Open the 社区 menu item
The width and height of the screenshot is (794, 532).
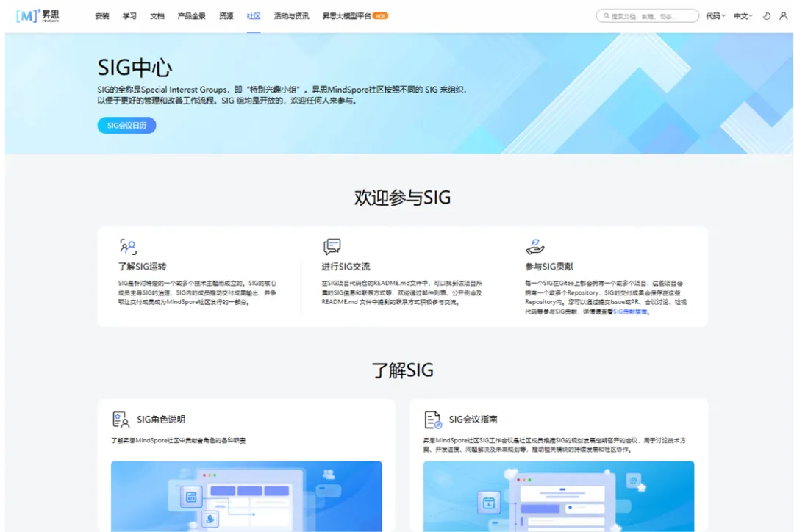tap(254, 16)
